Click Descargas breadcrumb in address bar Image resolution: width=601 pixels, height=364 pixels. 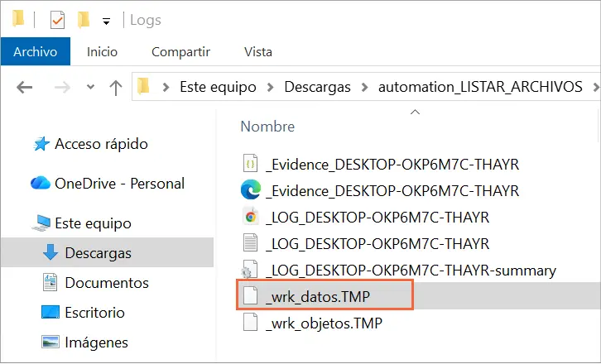click(x=317, y=87)
